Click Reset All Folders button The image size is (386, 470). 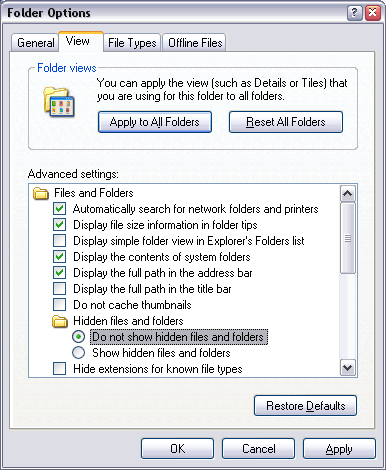pyautogui.click(x=286, y=122)
